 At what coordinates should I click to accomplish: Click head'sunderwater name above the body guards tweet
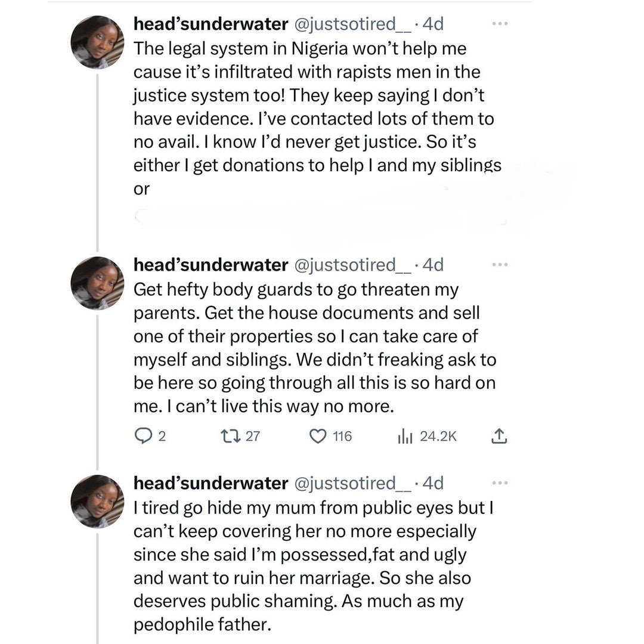[211, 264]
